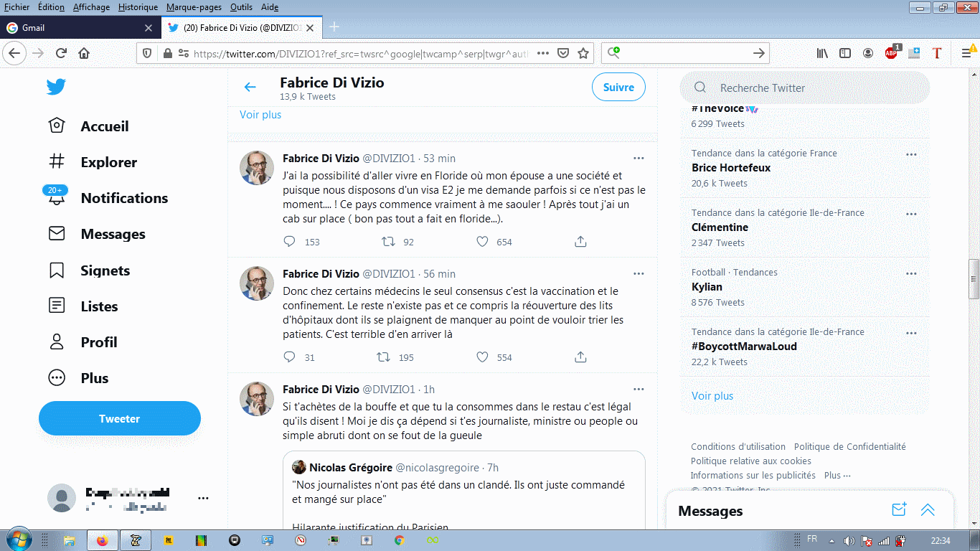Open the Outils menu
Viewport: 980px width, 551px height.
241,7
